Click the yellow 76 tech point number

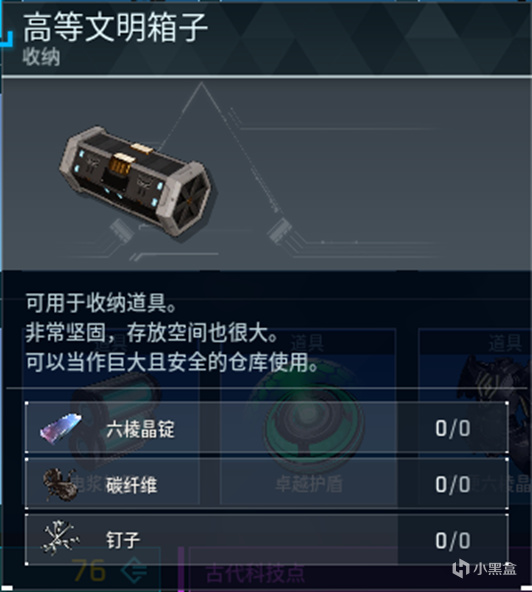pyautogui.click(x=88, y=570)
